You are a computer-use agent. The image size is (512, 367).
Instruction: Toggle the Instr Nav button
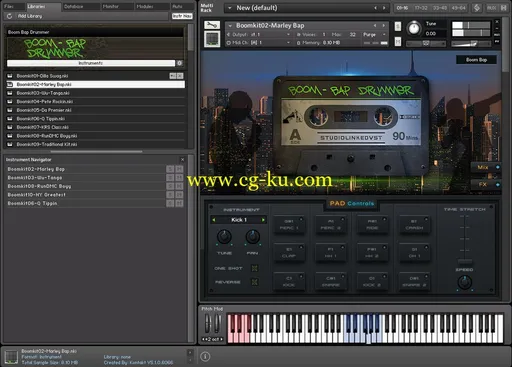click(x=182, y=16)
